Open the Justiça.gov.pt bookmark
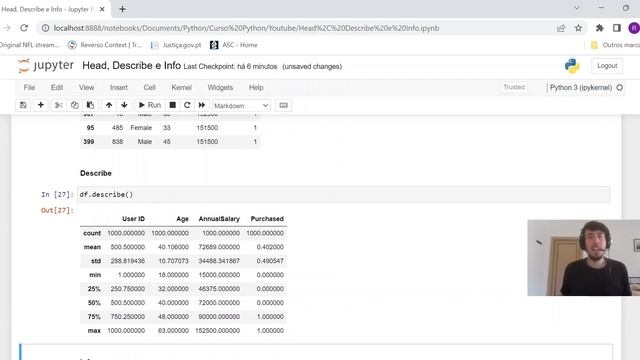640x360 pixels. coord(176,45)
